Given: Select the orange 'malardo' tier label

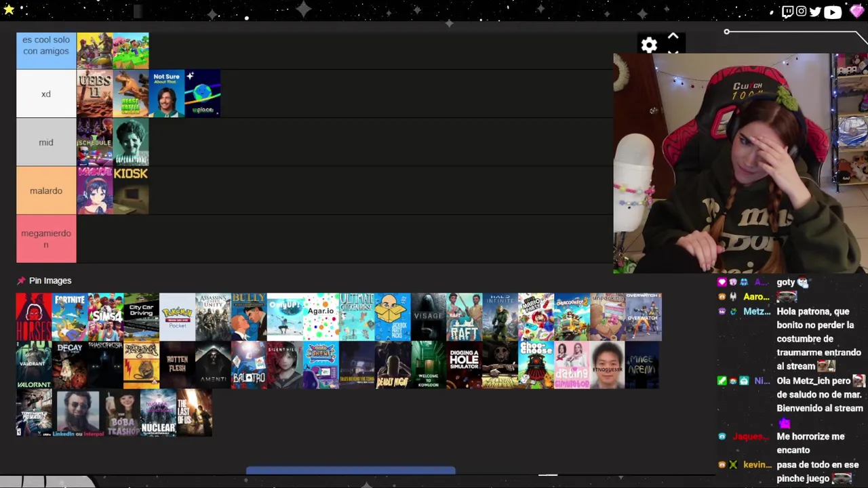Looking at the screenshot, I should 46,190.
